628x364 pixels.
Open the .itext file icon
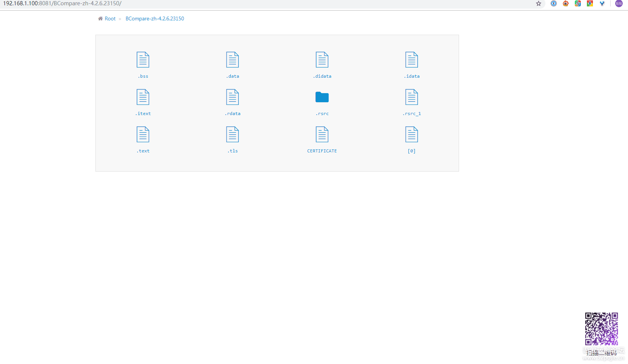[x=143, y=97]
